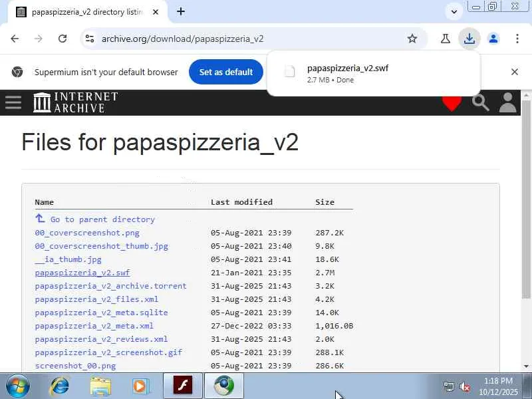Click the muted volume tray icon
Screen dimensions: 532x399
tap(465, 386)
